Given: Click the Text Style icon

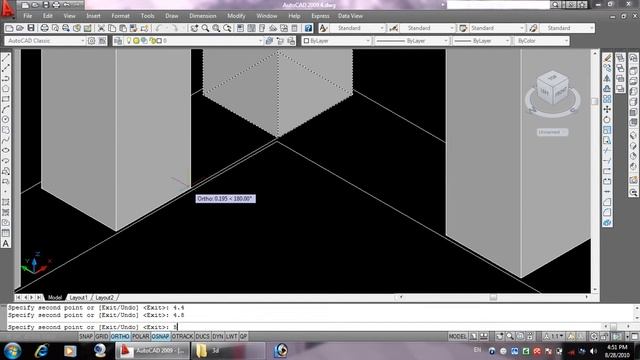Looking at the screenshot, I should pyautogui.click(x=323, y=28).
